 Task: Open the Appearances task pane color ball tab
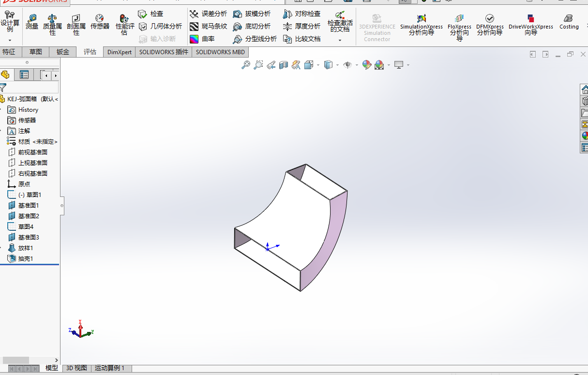click(x=585, y=136)
